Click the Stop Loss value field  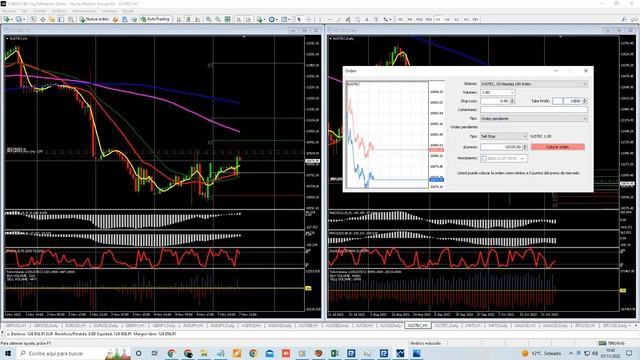(496, 101)
